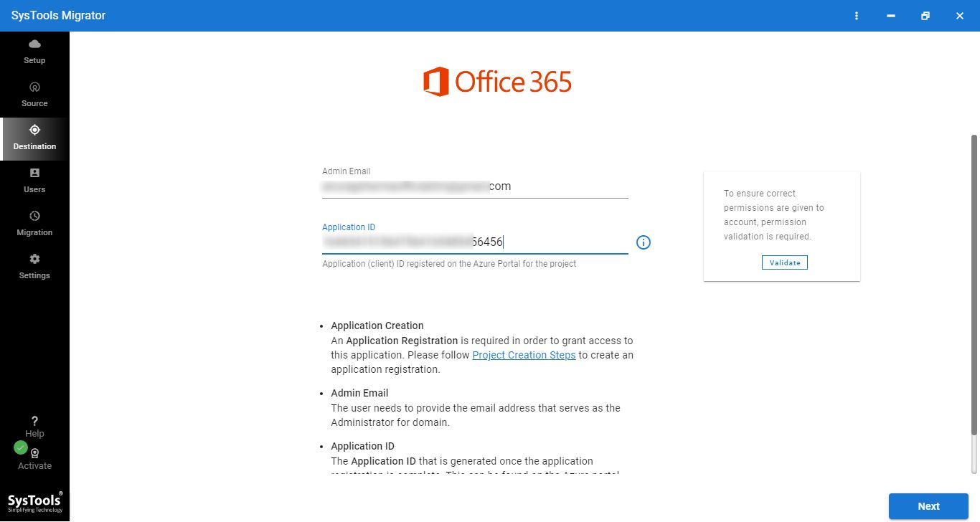
Task: Click the Next button
Action: (928, 506)
